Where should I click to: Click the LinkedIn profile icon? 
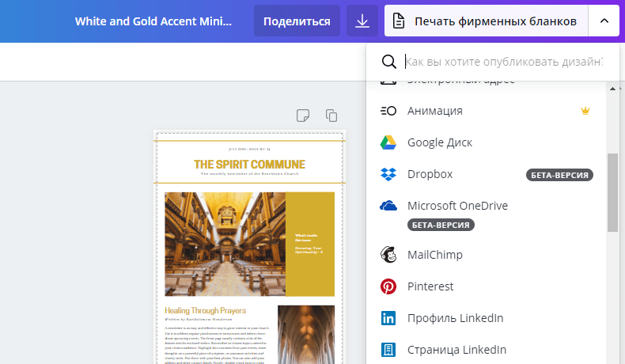pyautogui.click(x=388, y=318)
